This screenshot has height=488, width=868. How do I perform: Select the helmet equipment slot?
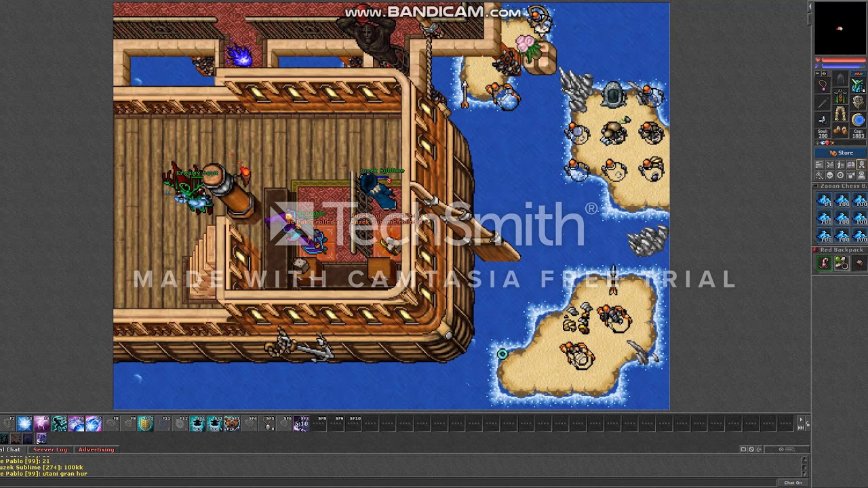coord(840,78)
